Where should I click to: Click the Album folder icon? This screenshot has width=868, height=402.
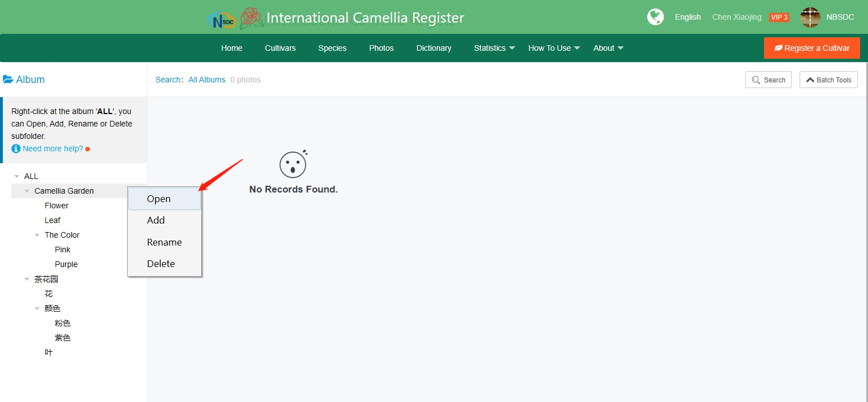8,80
